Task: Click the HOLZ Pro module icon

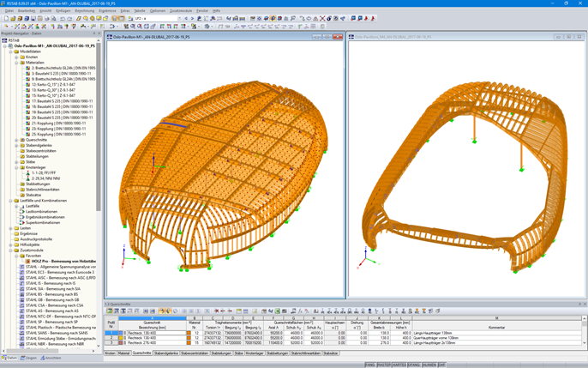Action: tap(27, 261)
